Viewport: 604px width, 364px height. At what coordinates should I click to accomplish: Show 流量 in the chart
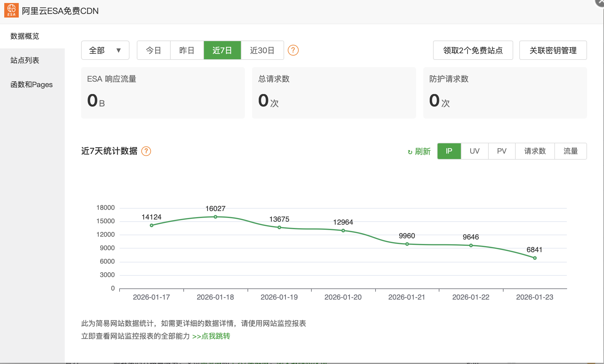(x=570, y=151)
